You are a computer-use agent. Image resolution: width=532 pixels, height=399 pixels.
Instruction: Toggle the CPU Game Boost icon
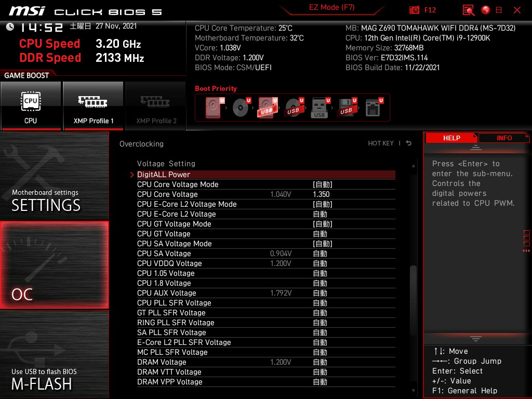coord(31,106)
